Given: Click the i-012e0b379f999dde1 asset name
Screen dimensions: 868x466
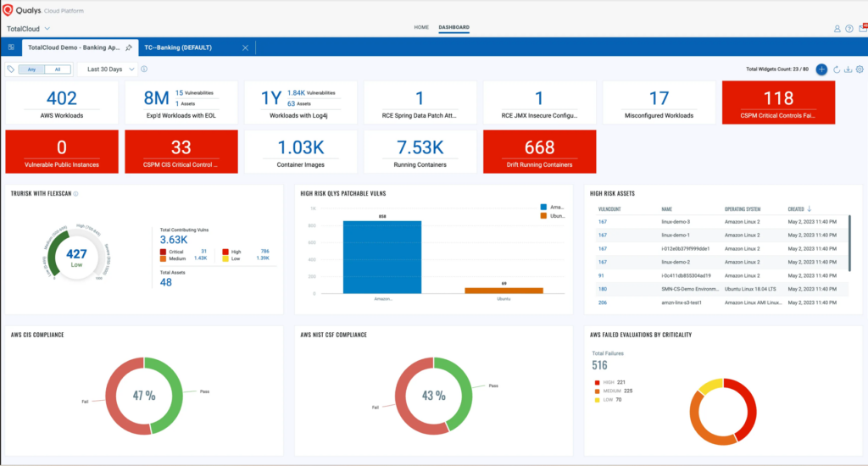Looking at the screenshot, I should pyautogui.click(x=685, y=248).
